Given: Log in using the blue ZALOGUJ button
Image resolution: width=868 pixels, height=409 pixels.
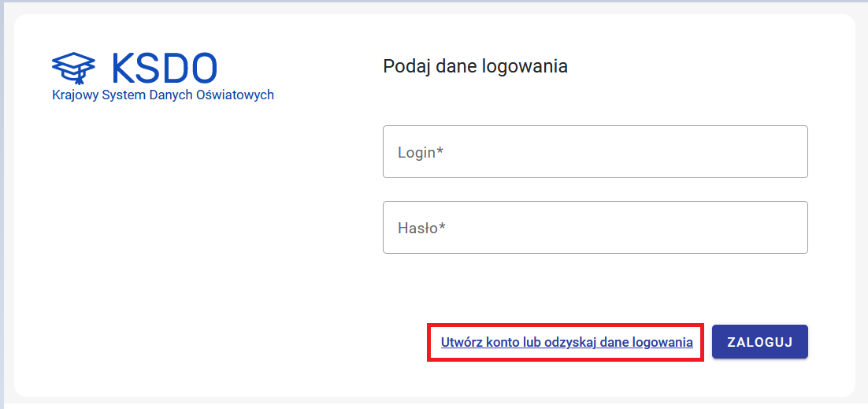Looking at the screenshot, I should 759,342.
